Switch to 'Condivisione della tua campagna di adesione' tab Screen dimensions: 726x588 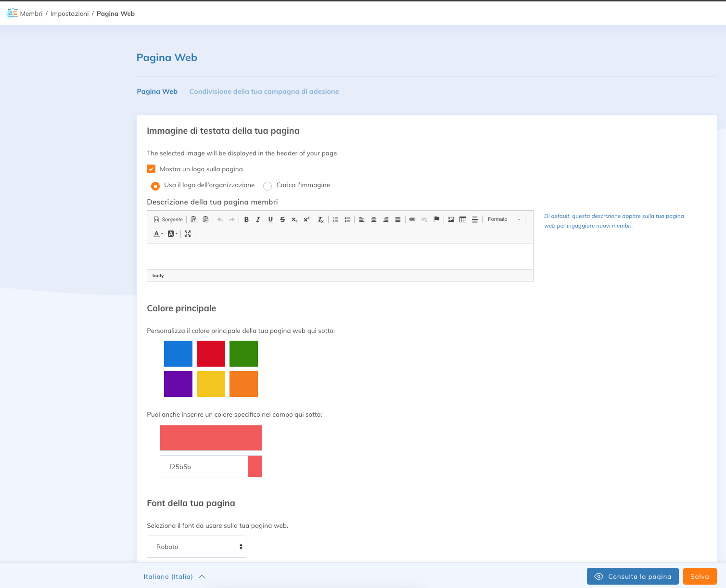coord(264,91)
